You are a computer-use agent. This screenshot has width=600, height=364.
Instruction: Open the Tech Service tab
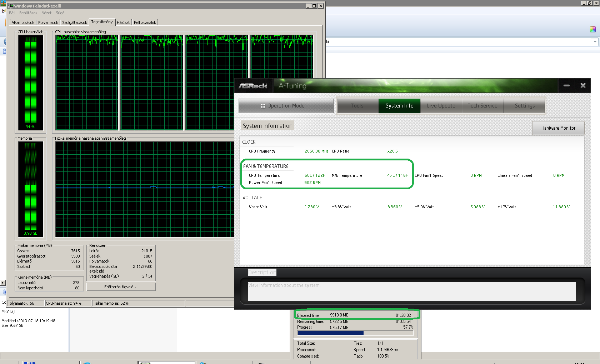[482, 106]
